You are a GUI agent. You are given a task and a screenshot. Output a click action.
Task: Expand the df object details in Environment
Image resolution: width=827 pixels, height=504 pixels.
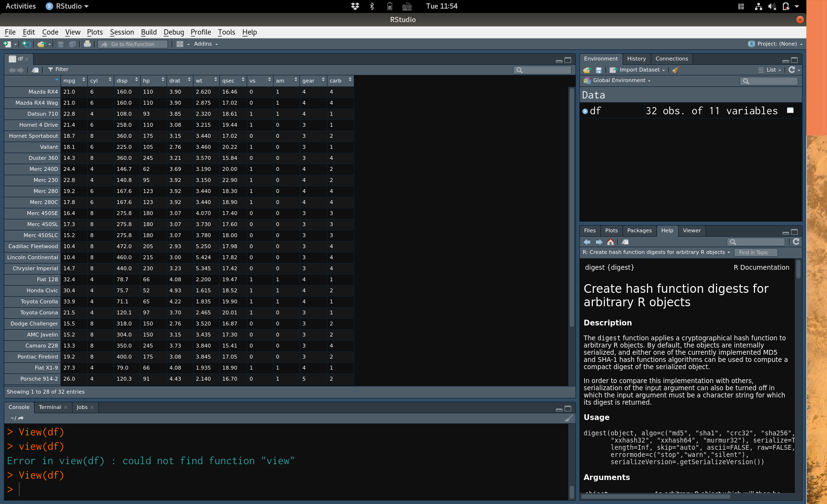[585, 111]
